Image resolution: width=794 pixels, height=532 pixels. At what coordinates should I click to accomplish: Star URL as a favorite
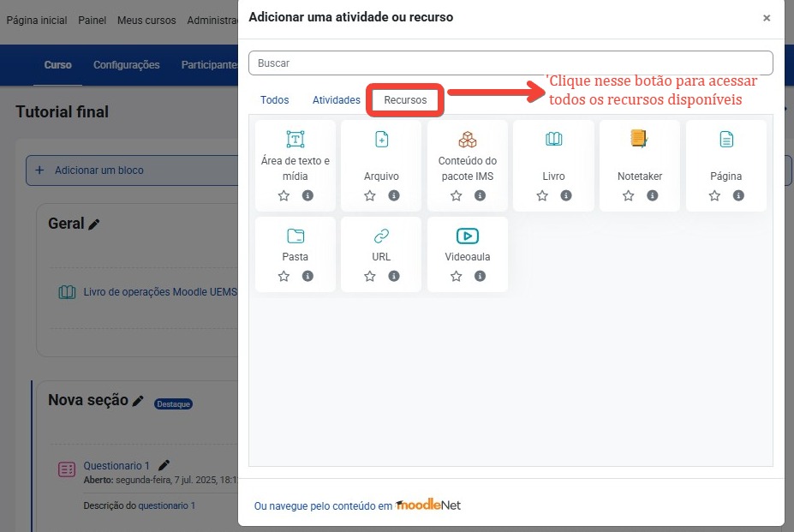point(369,276)
